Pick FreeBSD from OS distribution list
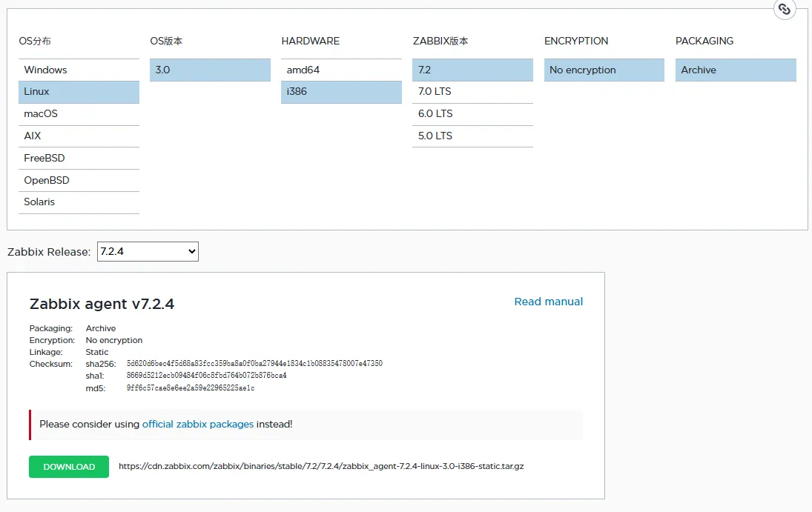Screen dimensions: 812x512 point(79,158)
